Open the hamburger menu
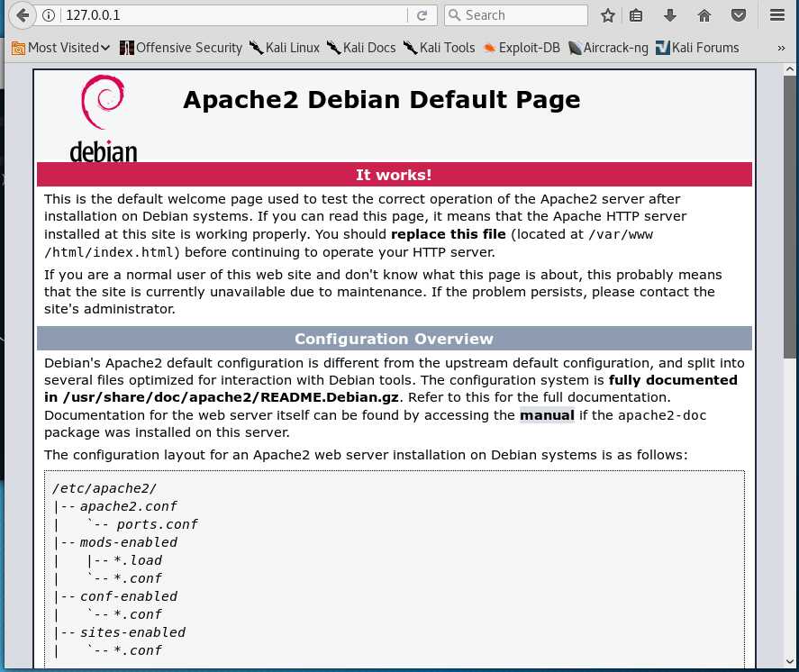Viewport: 799px width, 672px height. click(x=777, y=16)
